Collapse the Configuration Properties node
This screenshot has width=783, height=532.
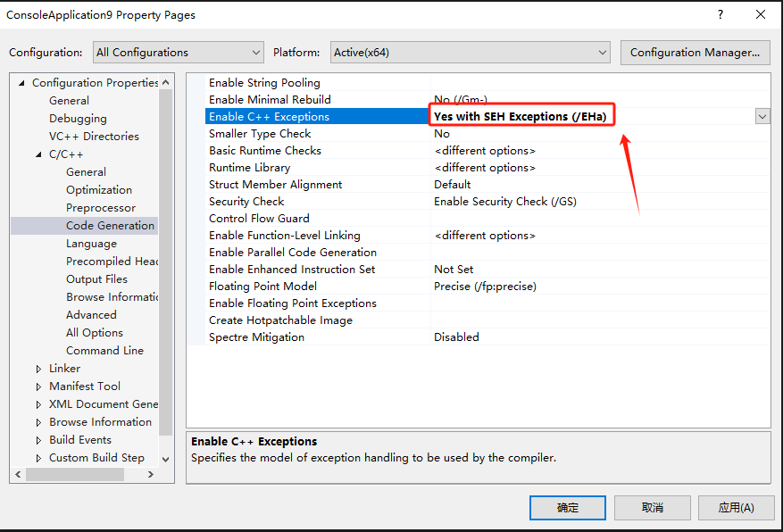point(20,82)
